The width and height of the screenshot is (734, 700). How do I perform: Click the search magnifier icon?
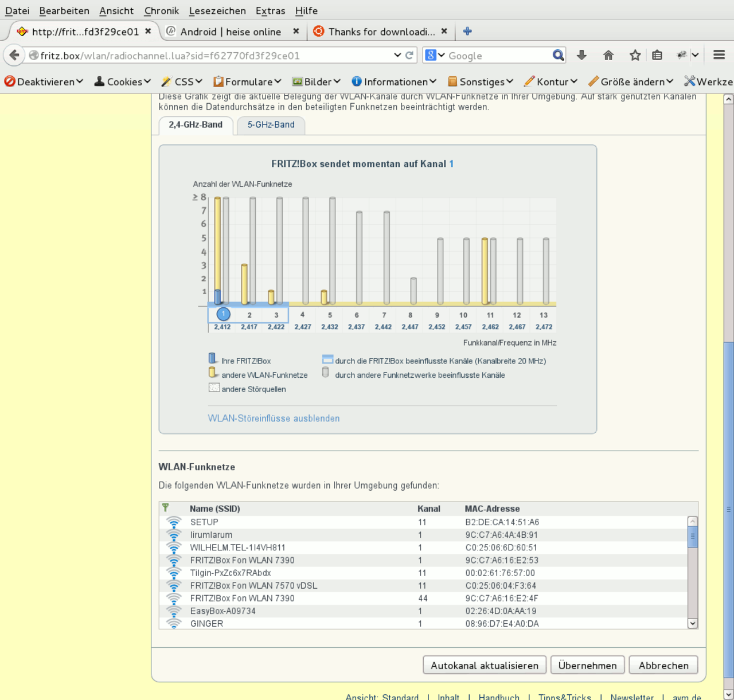(x=558, y=55)
